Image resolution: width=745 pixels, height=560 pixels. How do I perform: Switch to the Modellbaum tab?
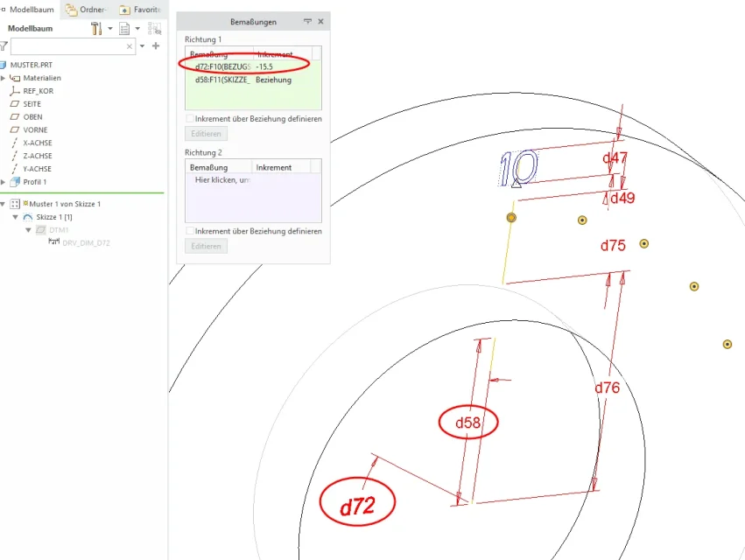30,10
